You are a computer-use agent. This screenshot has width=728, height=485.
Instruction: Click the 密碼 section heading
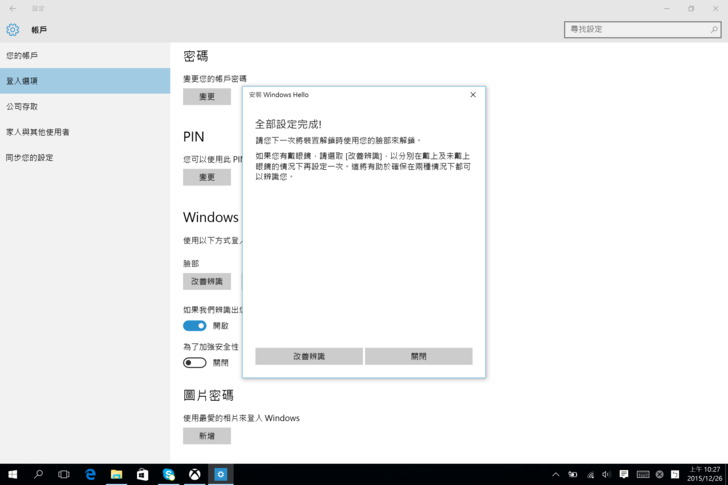pos(195,56)
